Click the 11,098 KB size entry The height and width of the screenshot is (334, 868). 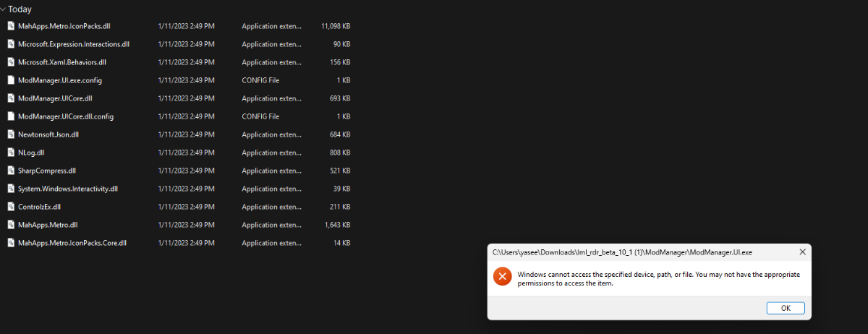(336, 26)
